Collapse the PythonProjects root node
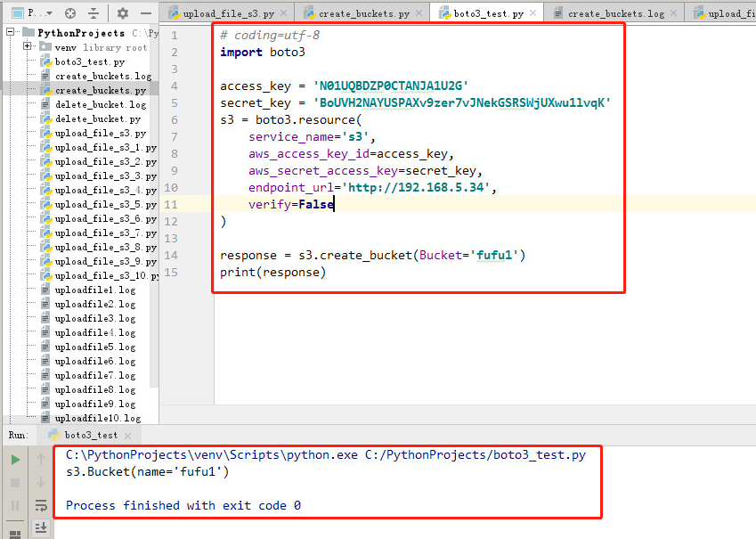This screenshot has width=756, height=539. click(10, 32)
